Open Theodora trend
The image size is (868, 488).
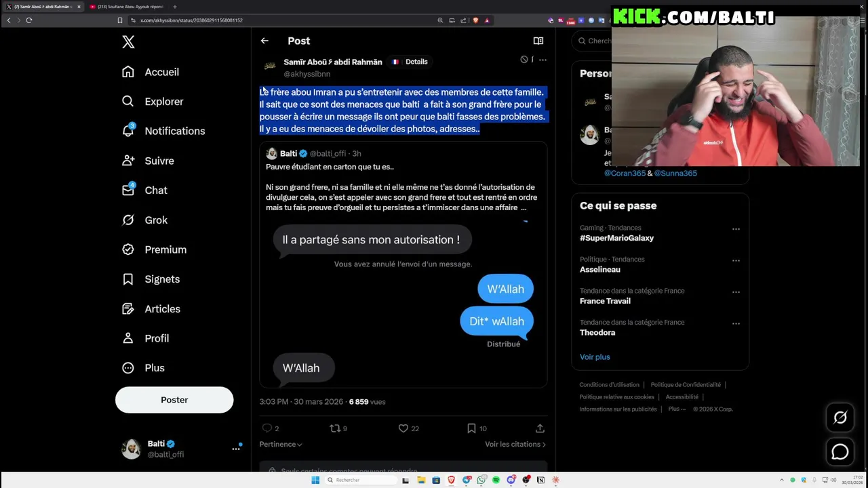[597, 333]
